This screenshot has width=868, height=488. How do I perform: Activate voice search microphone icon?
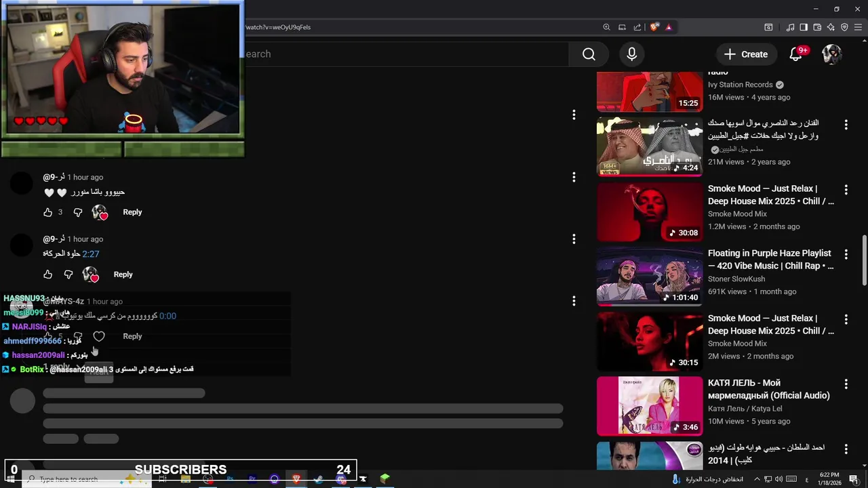pos(632,54)
